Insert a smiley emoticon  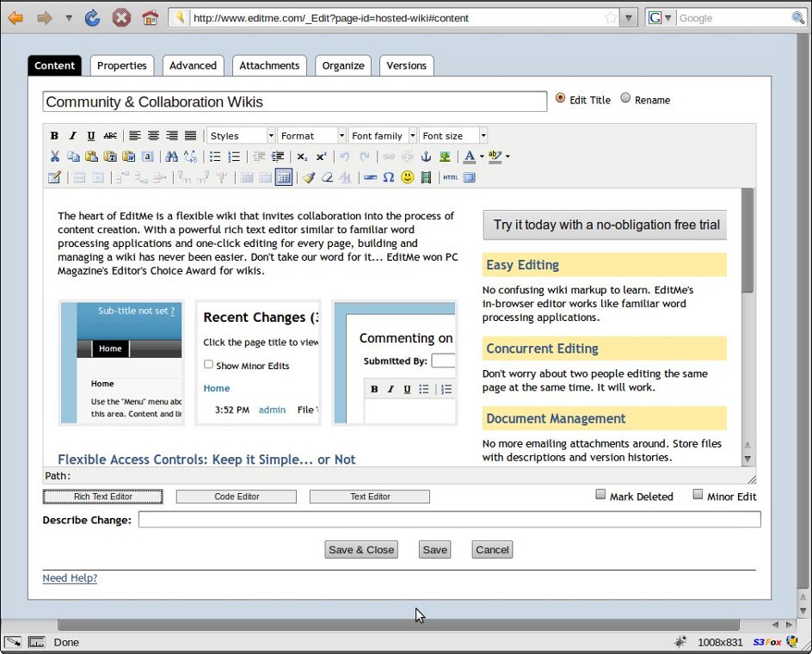pos(408,177)
